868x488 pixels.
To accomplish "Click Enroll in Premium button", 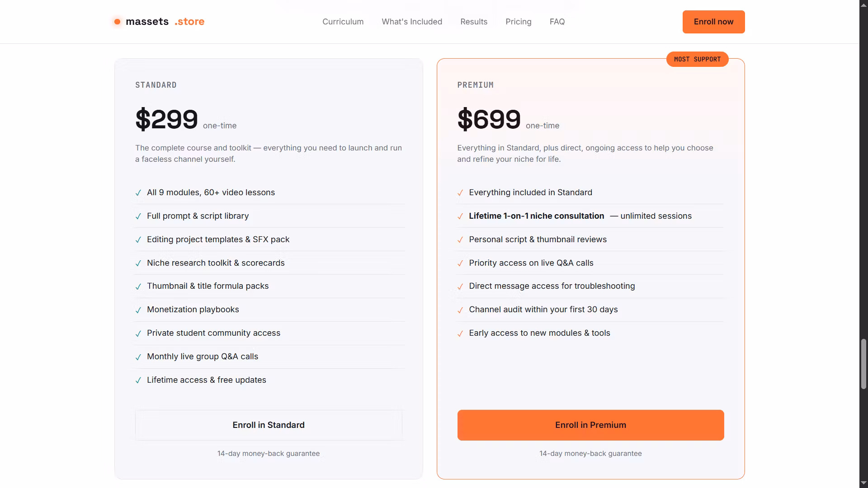I will [x=590, y=425].
